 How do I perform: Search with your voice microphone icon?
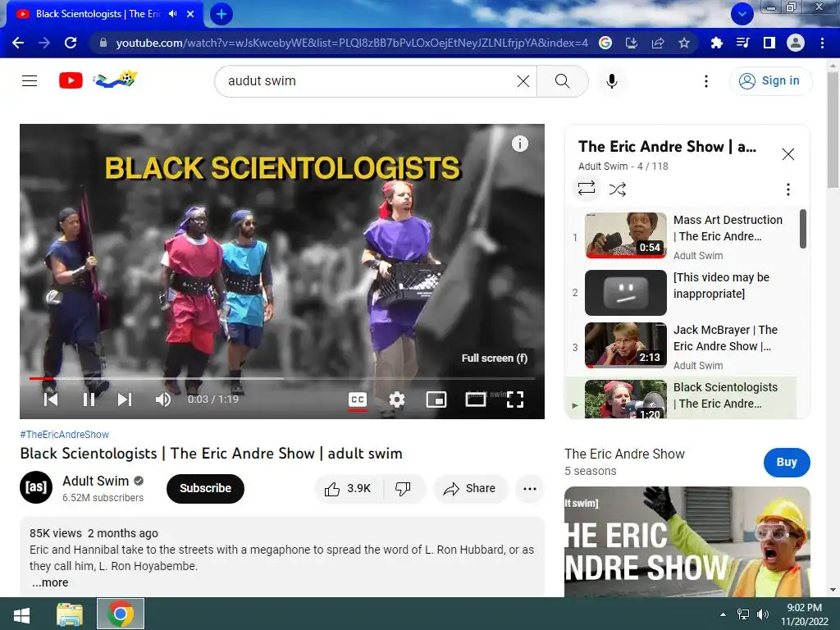(x=611, y=81)
